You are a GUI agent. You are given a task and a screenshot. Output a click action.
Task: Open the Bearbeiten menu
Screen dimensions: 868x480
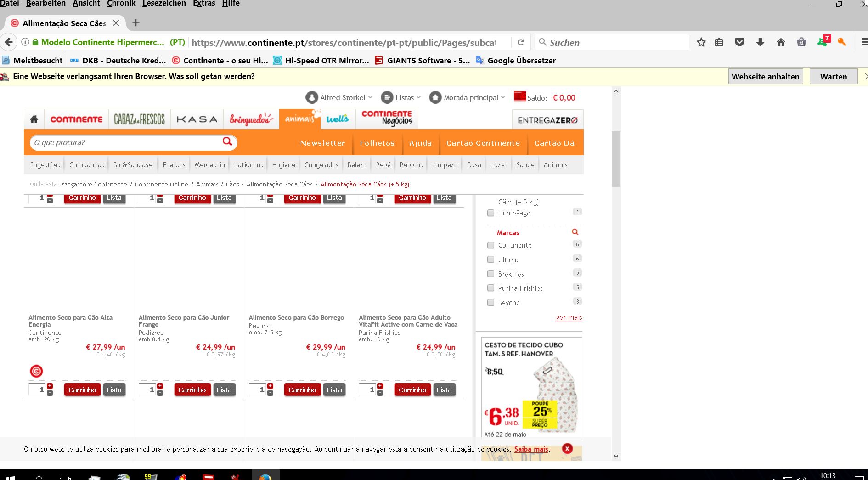(46, 3)
